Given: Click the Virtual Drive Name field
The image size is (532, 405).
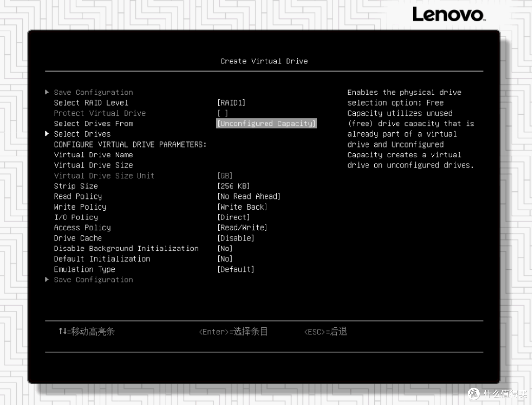Looking at the screenshot, I should tap(93, 155).
